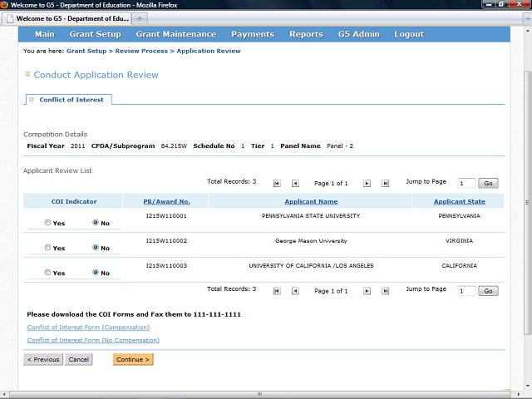Click the top Jump to Page field
Screen dimensions: 532x399
click(x=466, y=183)
